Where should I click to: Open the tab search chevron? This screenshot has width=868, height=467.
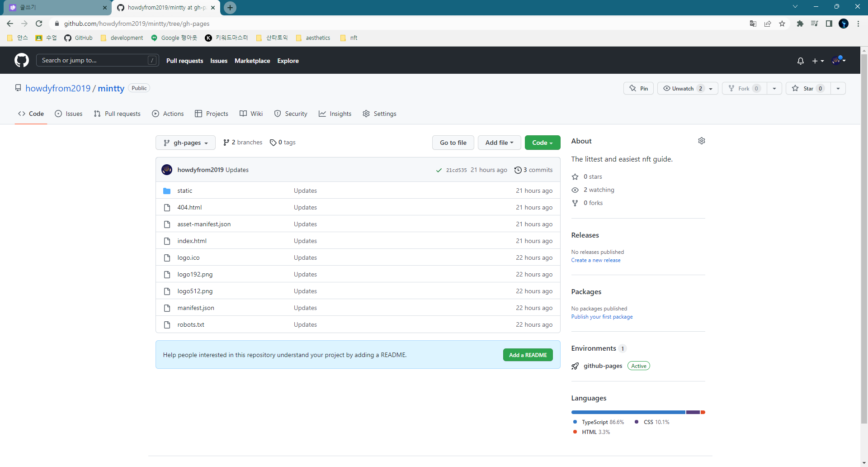click(x=795, y=6)
